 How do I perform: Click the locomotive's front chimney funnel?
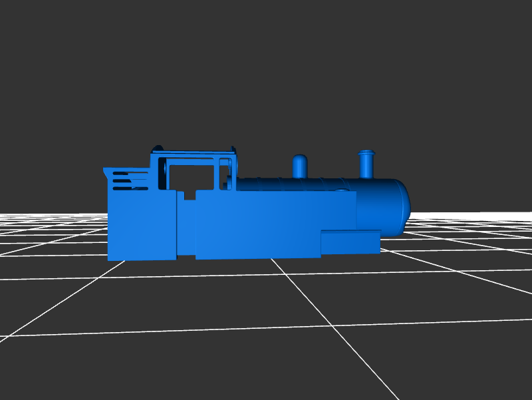pos(366,164)
